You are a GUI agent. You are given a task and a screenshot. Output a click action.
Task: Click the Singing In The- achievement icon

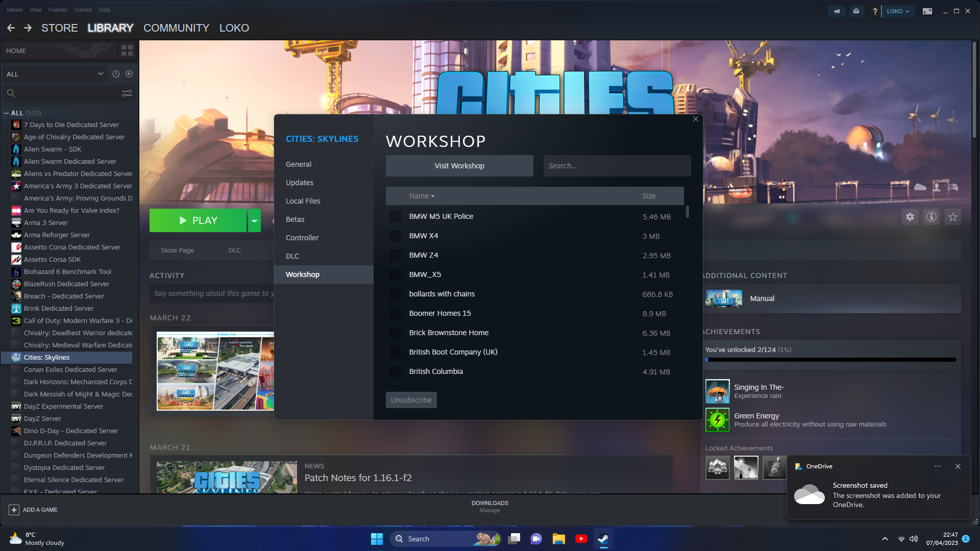[x=718, y=391]
